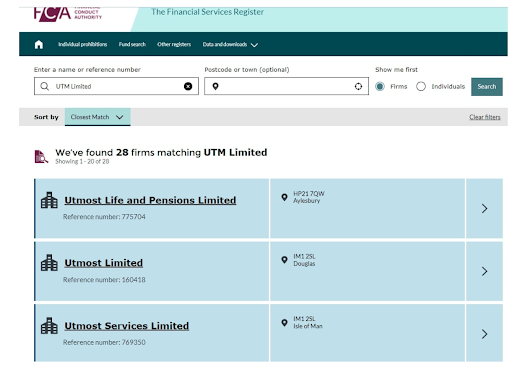Open the Utmost Life and Pensions Limited link
This screenshot has height=367, width=512.
150,200
